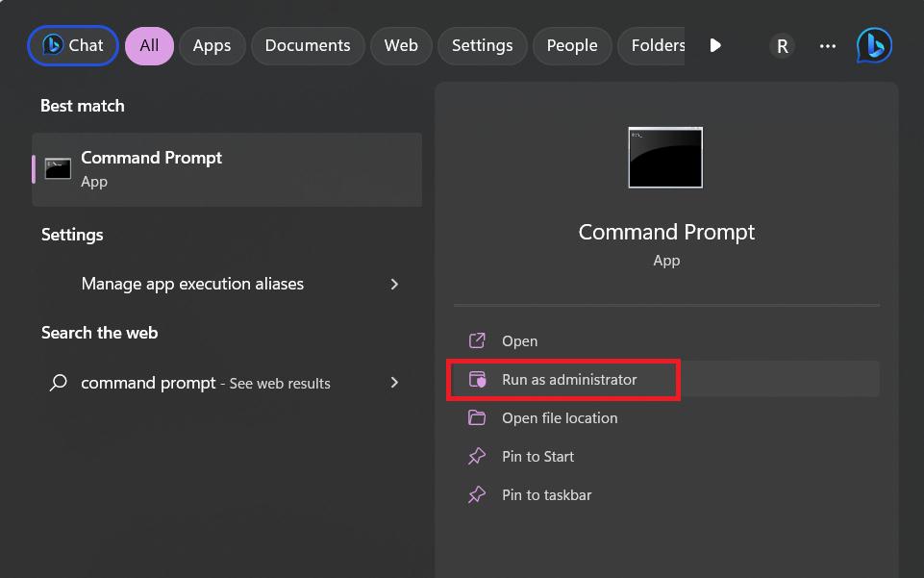Choose Pin to taskbar
Viewport: 924px width, 578px height.
666,495
